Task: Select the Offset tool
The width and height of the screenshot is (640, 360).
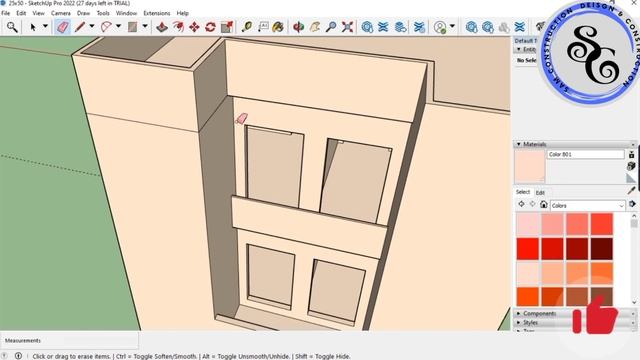Action: click(x=178, y=27)
